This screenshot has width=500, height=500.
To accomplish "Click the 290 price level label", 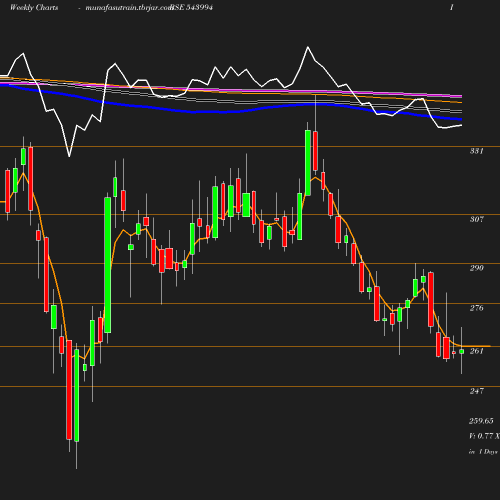I will coord(477,268).
